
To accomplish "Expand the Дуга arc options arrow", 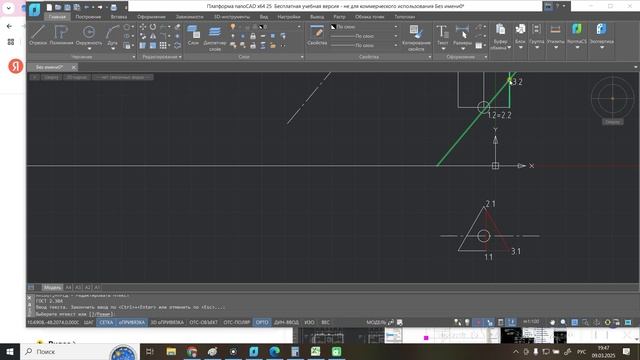I will click(113, 49).
